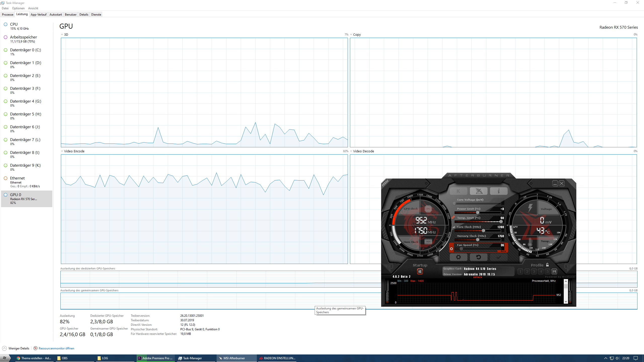Click the OC Scanner jet icon

click(x=478, y=191)
